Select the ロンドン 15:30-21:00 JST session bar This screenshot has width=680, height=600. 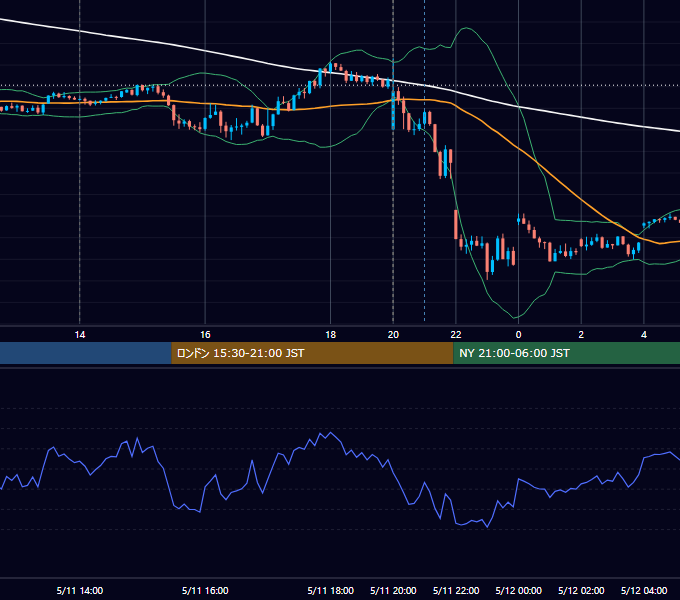(312, 353)
